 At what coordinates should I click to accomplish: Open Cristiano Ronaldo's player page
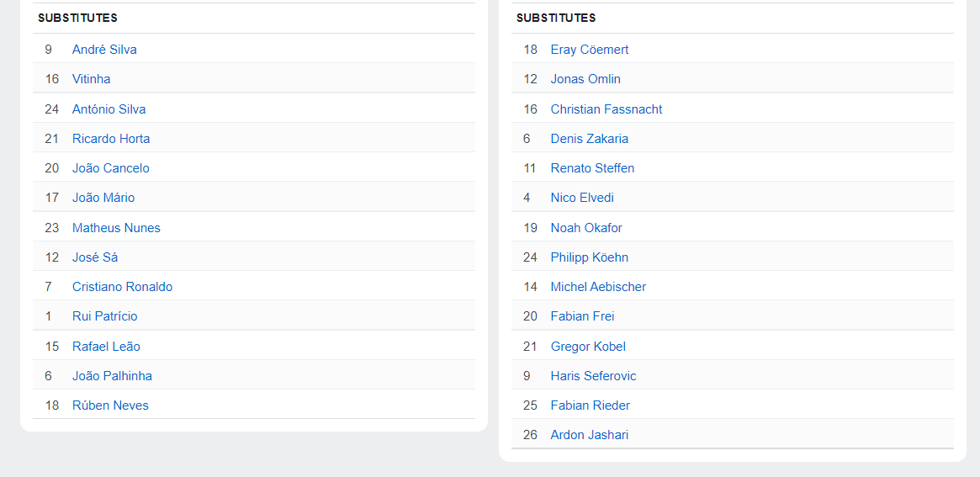(x=122, y=287)
